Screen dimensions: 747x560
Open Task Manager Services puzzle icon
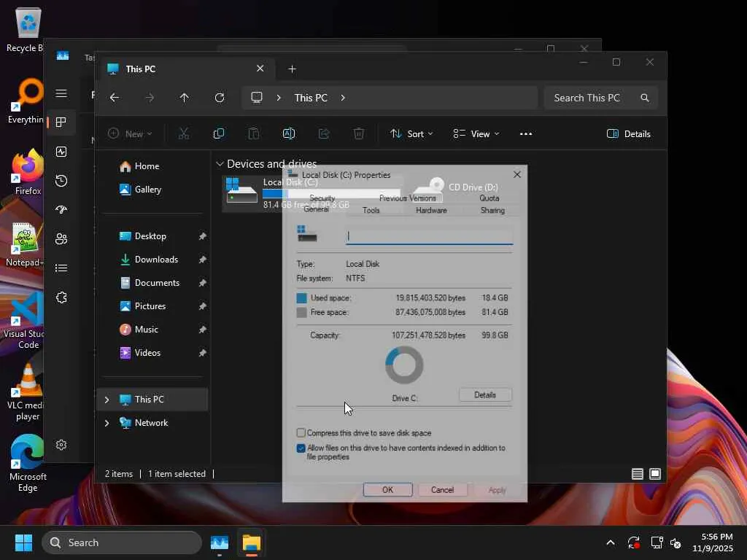[x=61, y=297]
